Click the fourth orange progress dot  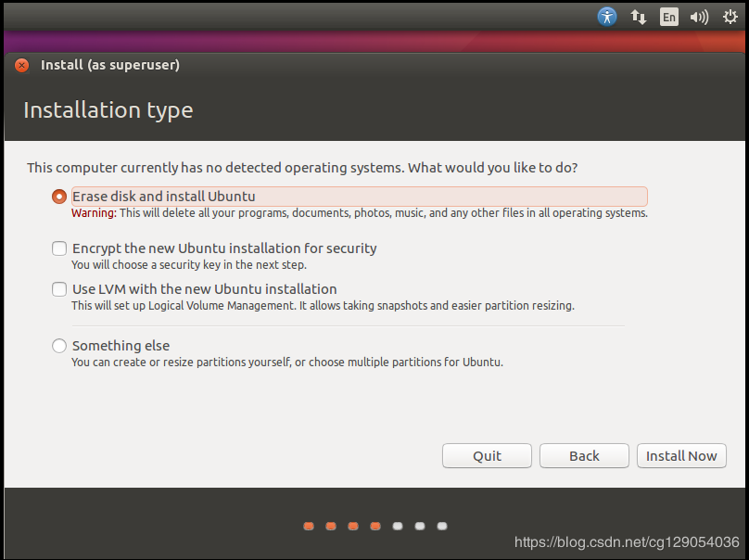tap(375, 526)
